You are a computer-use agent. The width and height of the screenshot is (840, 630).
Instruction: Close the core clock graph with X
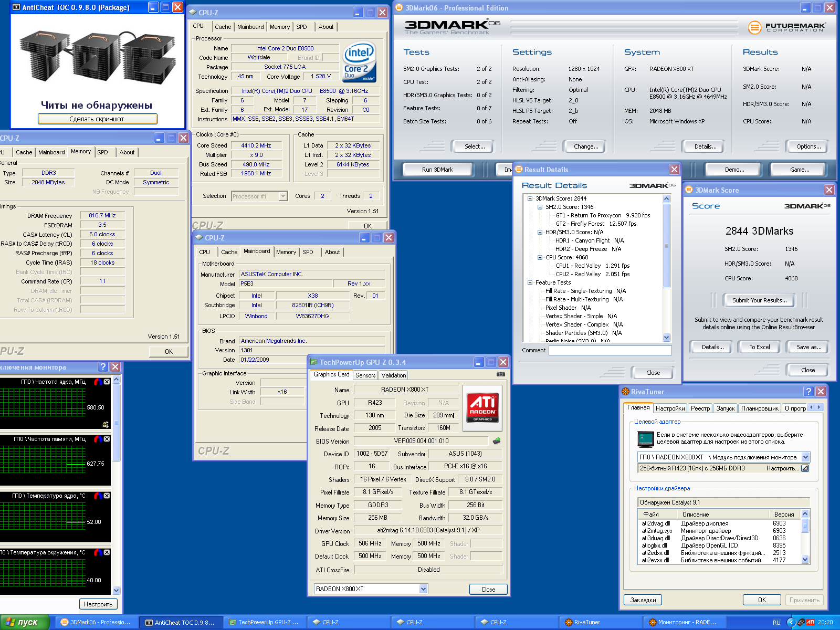(107, 382)
